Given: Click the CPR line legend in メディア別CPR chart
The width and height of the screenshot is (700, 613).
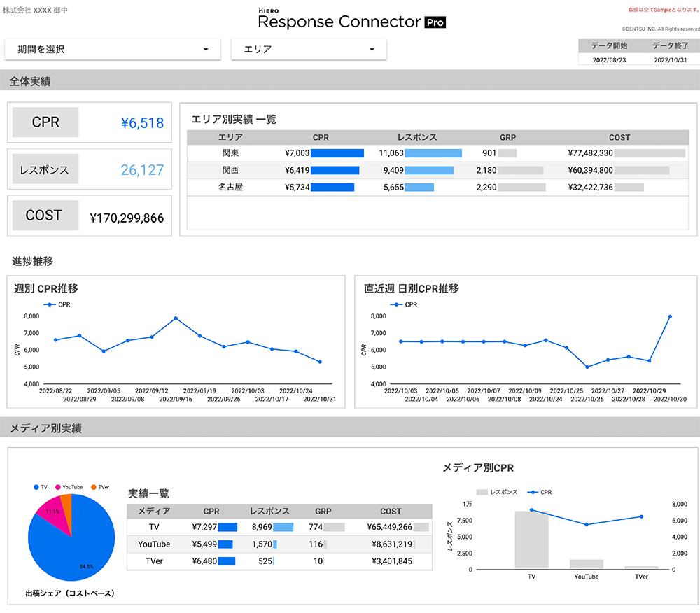Looking at the screenshot, I should point(540,492).
